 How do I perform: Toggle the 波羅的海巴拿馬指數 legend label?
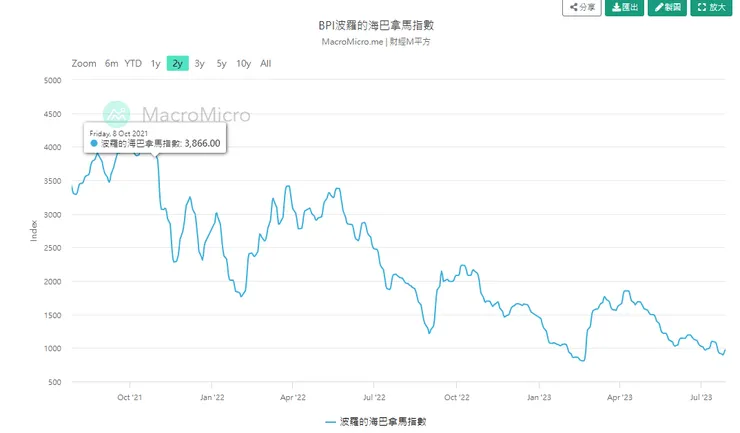pos(384,422)
